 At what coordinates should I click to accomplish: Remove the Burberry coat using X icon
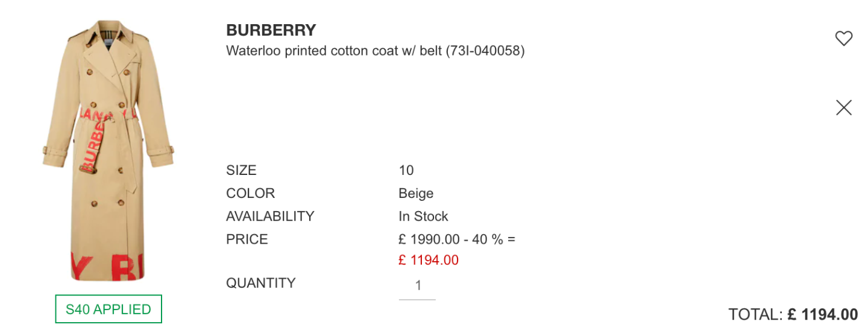point(844,107)
